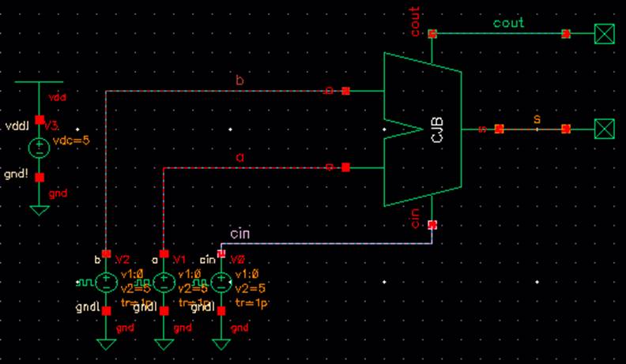This screenshot has width=626, height=364.
Task: Select wire label 'cin' on the horizontal wire
Action: (x=240, y=234)
